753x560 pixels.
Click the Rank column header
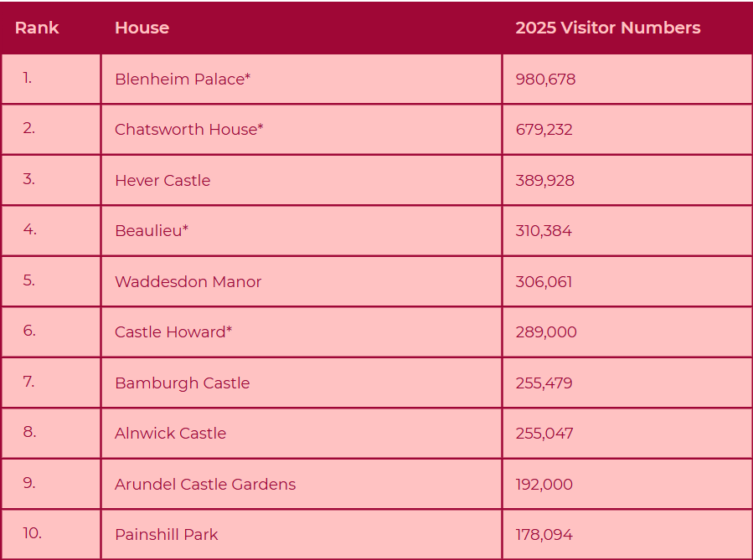click(x=37, y=28)
